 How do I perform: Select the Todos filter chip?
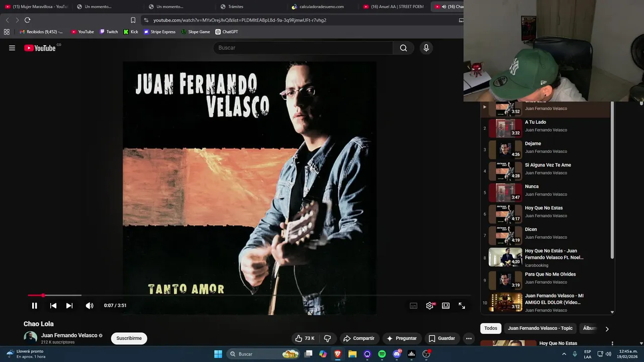491,328
